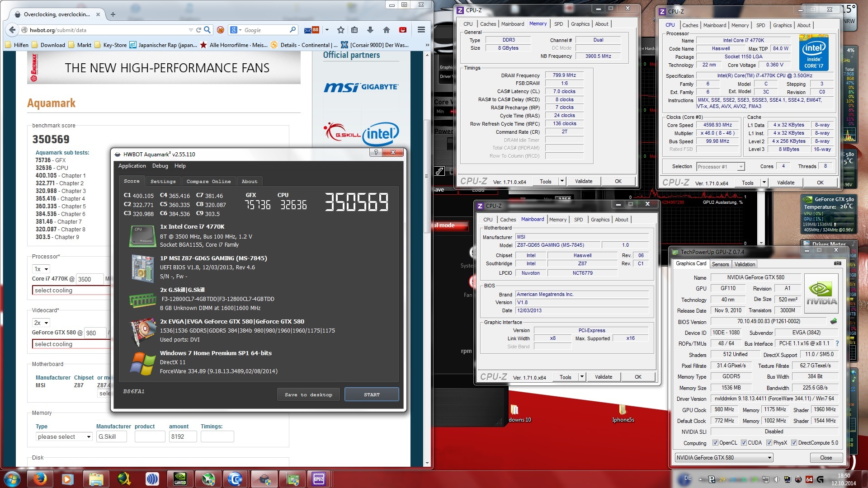Toggle the OpenCL checkbox in GPU-Z

(x=715, y=443)
